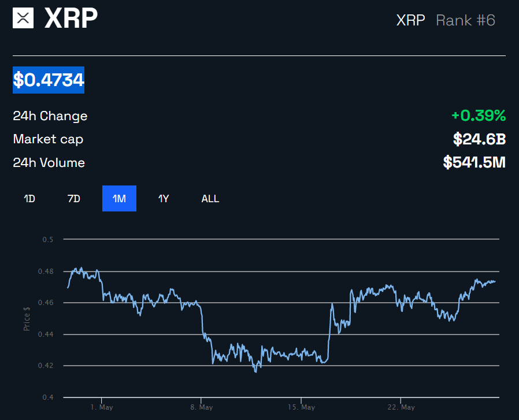This screenshot has width=519, height=420.
Task: Click the $24.6B market cap value
Action: 479,139
